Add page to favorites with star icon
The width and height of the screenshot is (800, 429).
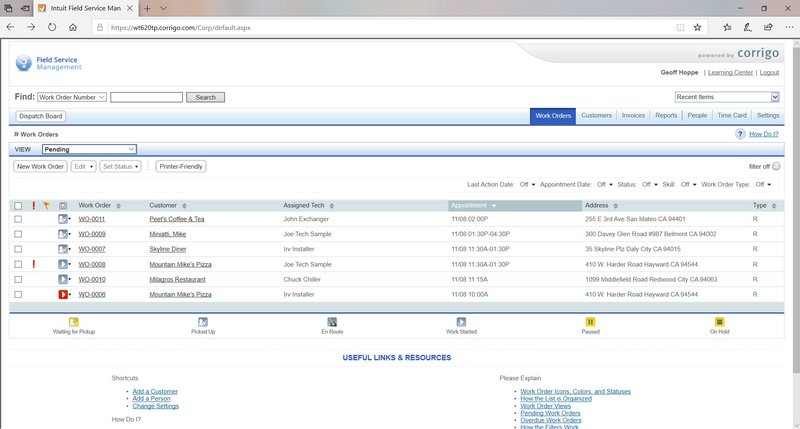[697, 28]
